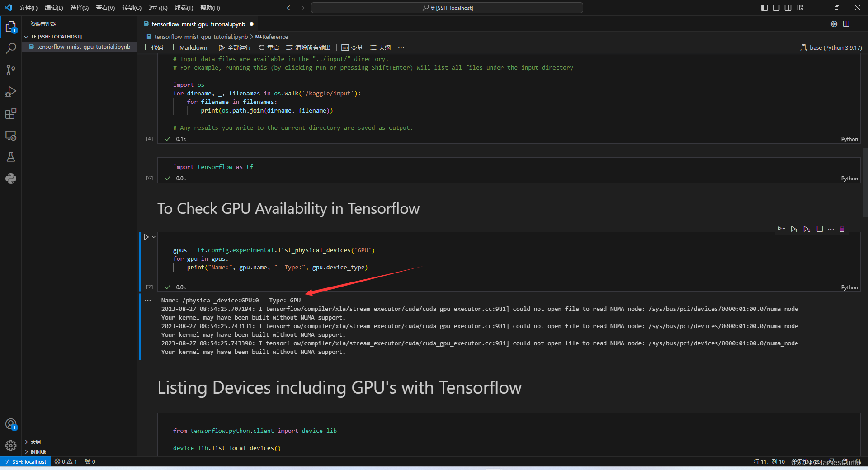Screen dimensions: 868x470
Task: Click Run by Line in the cell toolbar
Action: [x=782, y=229]
